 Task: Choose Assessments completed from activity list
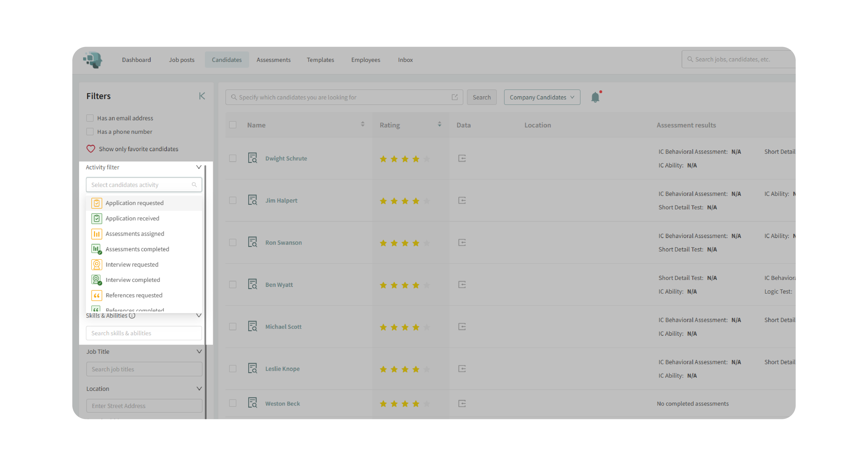point(137,249)
